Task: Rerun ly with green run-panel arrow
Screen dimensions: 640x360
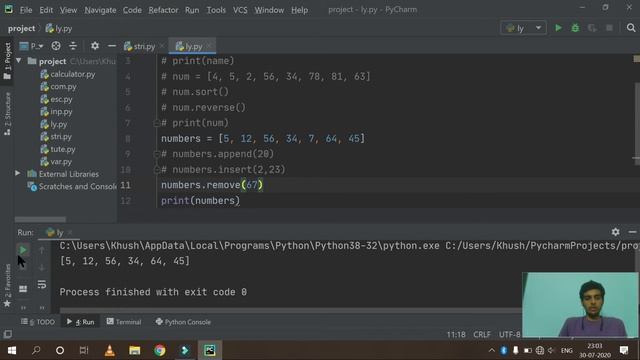Action: coord(23,249)
